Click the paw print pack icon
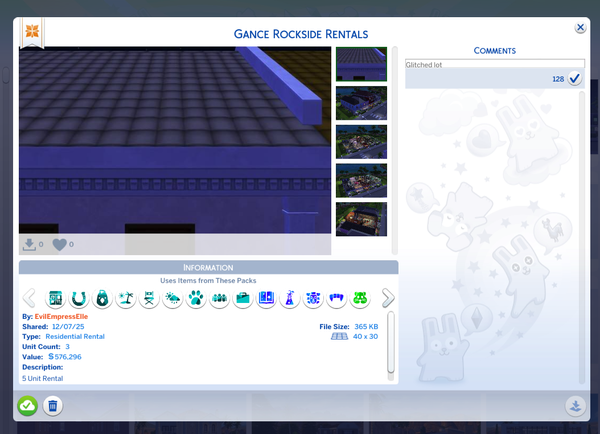 (196, 298)
